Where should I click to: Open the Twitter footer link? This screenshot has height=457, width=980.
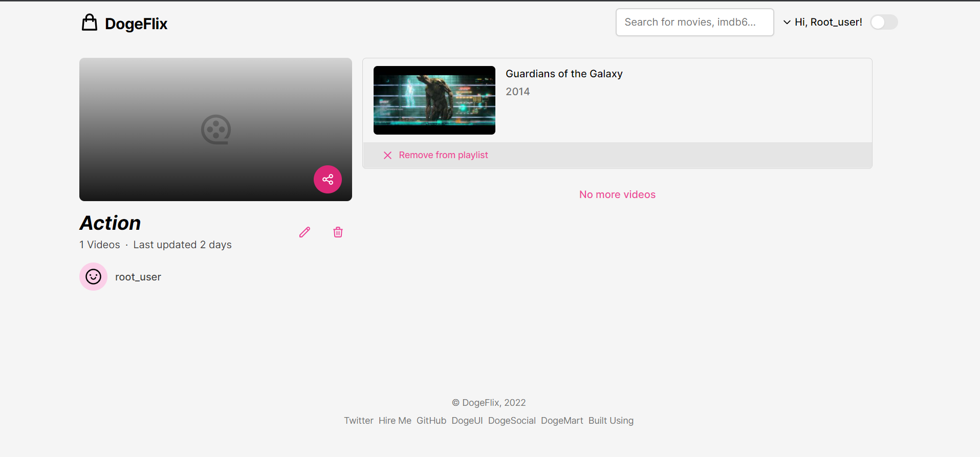coord(358,421)
